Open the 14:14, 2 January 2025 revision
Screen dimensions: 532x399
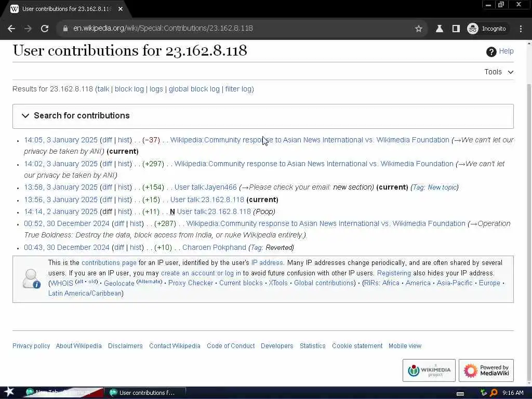click(61, 212)
